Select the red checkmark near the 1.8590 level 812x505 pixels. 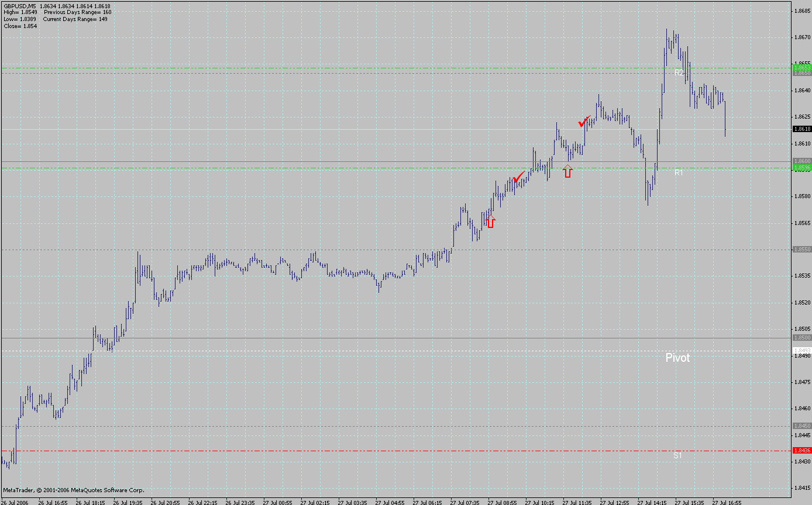[x=518, y=177]
